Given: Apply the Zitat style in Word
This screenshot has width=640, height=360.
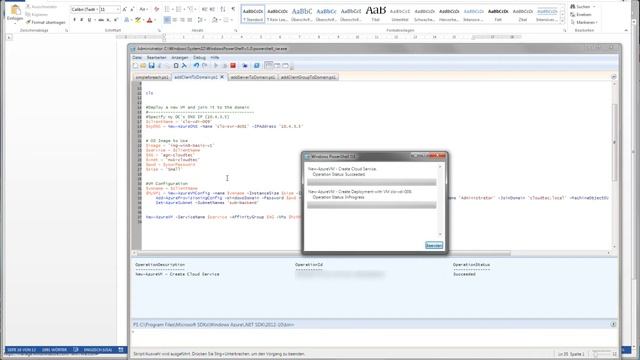Looking at the screenshot, I should [x=522, y=14].
